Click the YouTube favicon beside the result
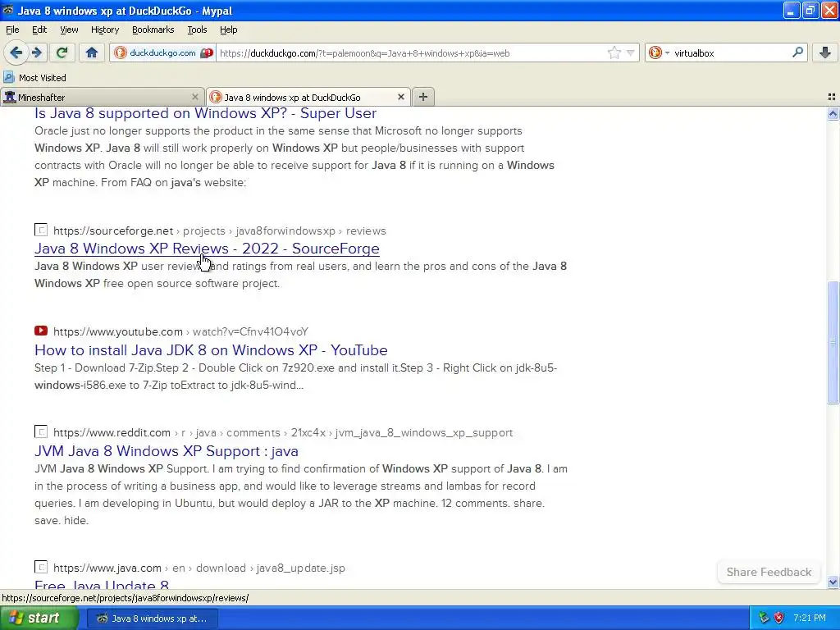 (41, 331)
